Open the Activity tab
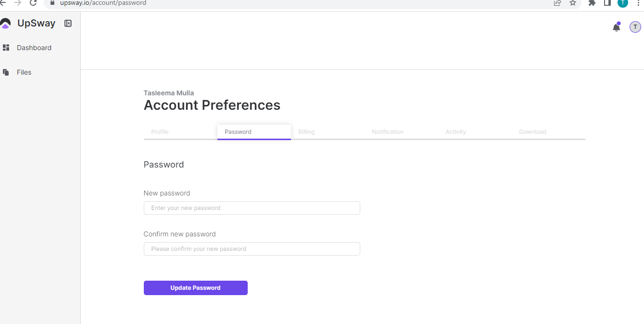 coord(455,132)
